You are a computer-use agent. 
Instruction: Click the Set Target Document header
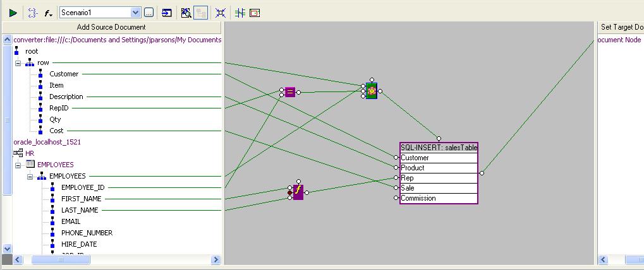621,27
